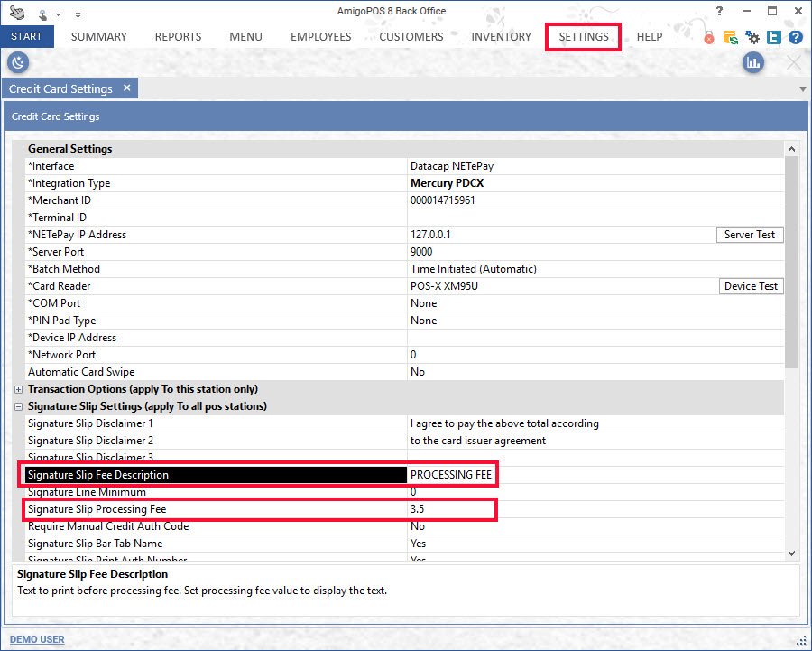Collapse the Signature Slip Settings section
The height and width of the screenshot is (651, 812).
pyautogui.click(x=19, y=406)
